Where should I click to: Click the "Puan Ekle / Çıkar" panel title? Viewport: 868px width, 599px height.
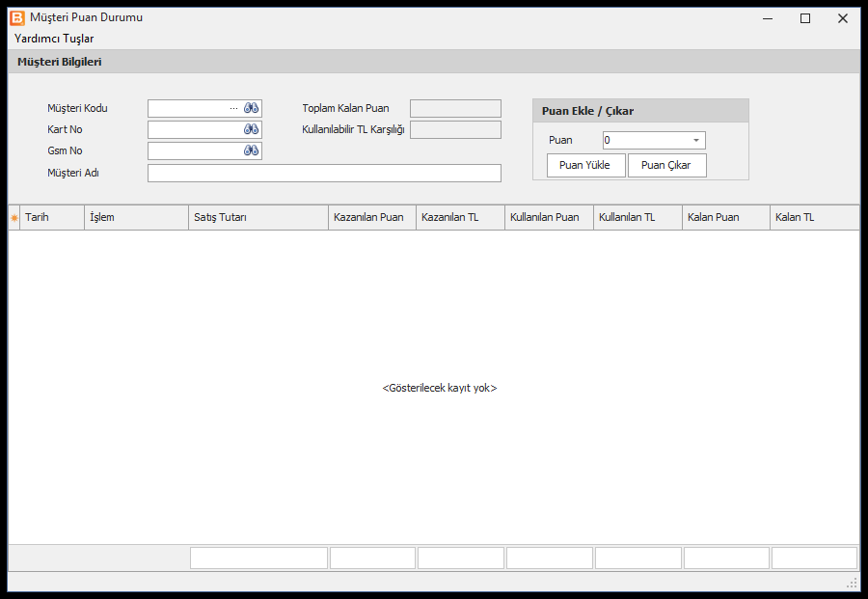pyautogui.click(x=588, y=111)
